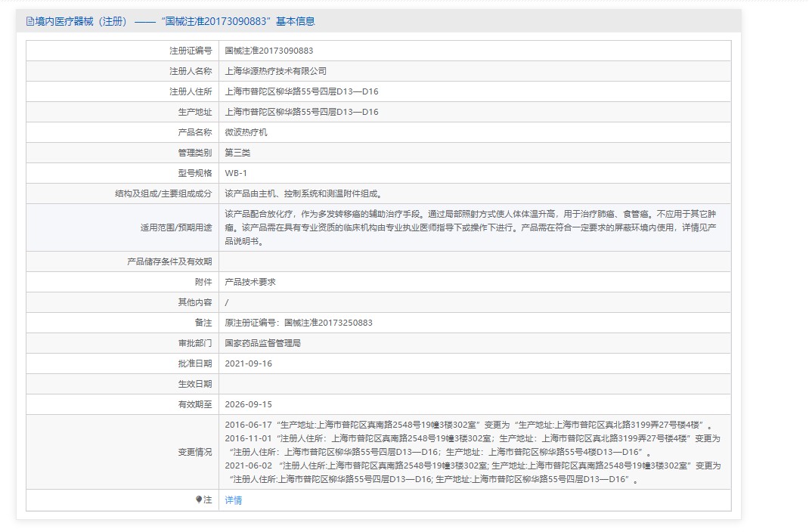Click the 变更情况 label

[x=194, y=452]
